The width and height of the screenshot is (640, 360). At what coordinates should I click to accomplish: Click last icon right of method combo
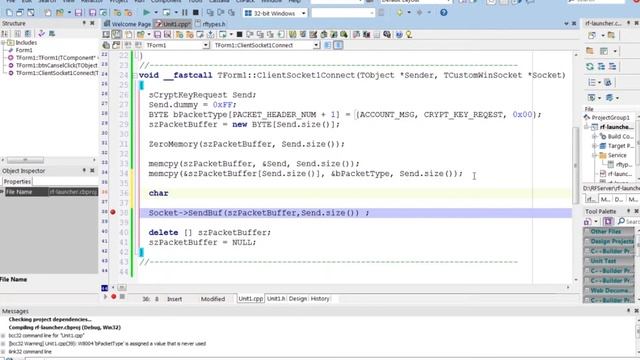[338, 45]
